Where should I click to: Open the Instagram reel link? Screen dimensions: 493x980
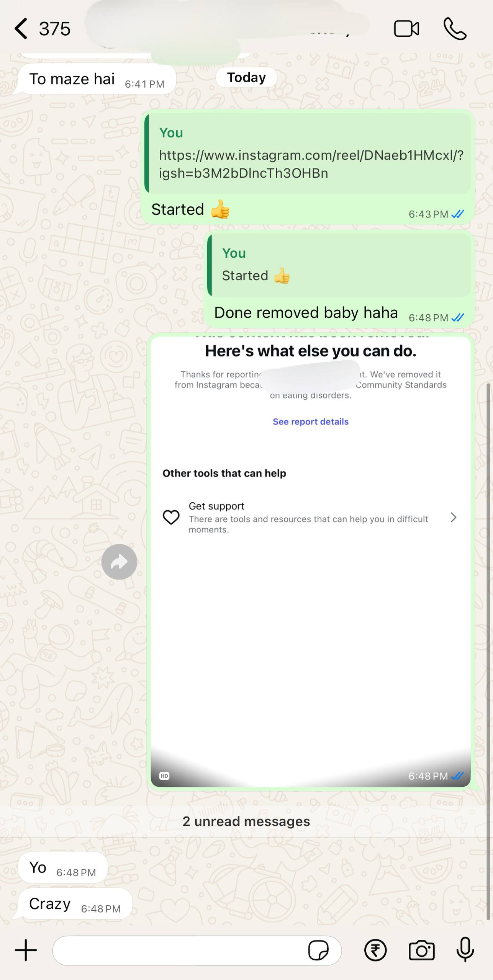(311, 164)
